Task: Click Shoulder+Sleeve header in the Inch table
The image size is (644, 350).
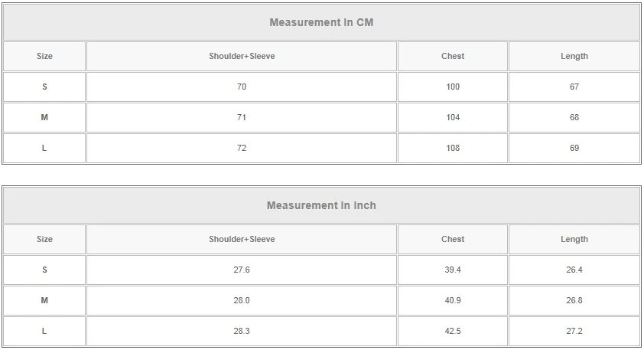Action: [x=242, y=239]
